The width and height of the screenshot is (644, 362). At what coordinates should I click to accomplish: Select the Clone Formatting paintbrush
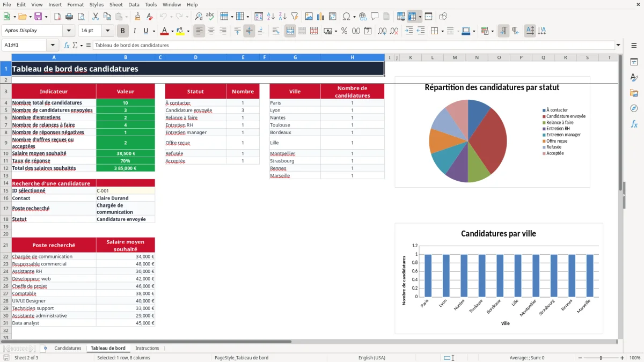(x=137, y=17)
